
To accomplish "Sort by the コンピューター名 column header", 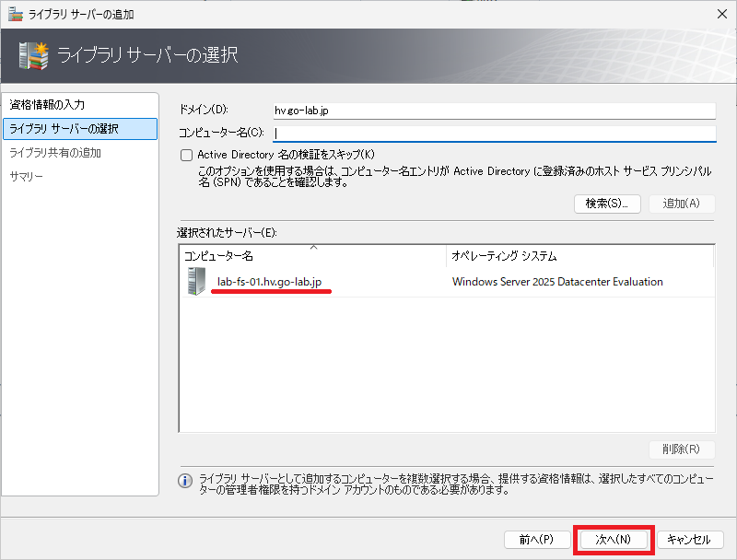I will [x=313, y=256].
